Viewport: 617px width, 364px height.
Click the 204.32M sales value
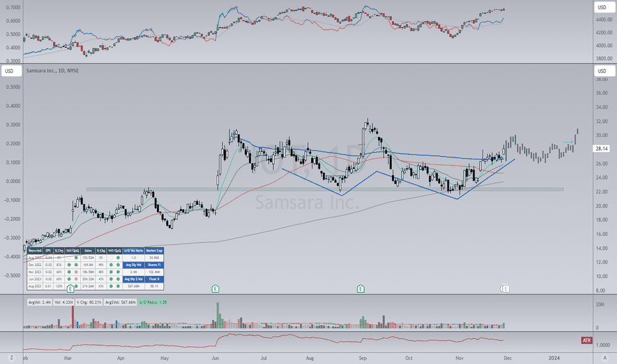88,279
